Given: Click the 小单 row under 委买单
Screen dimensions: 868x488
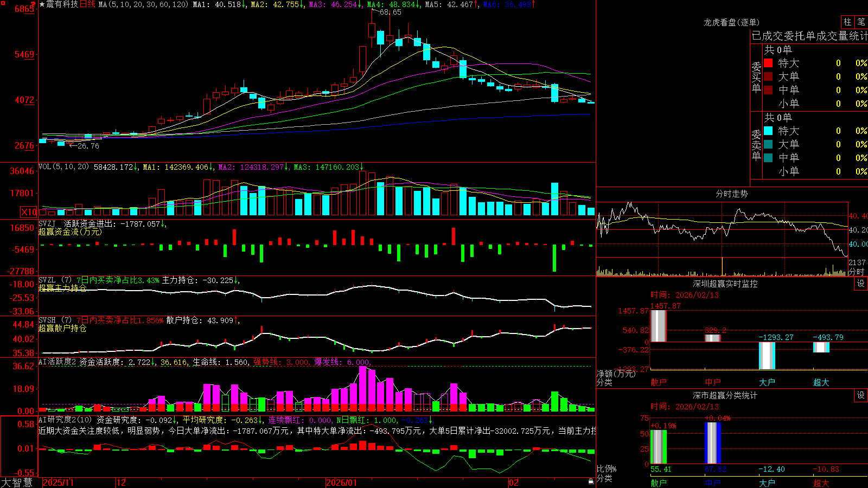Looking at the screenshot, I should tap(815, 104).
